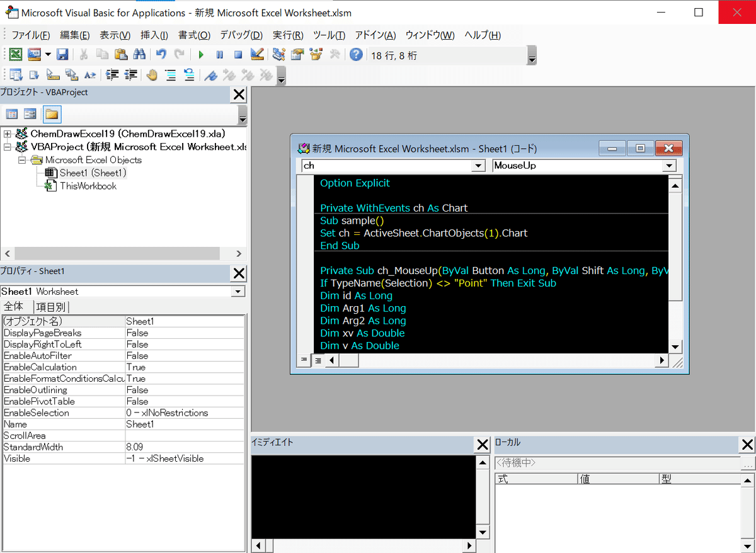The height and width of the screenshot is (553, 756).
Task: Open the Properties Window toolbar icon
Action: pos(297,55)
